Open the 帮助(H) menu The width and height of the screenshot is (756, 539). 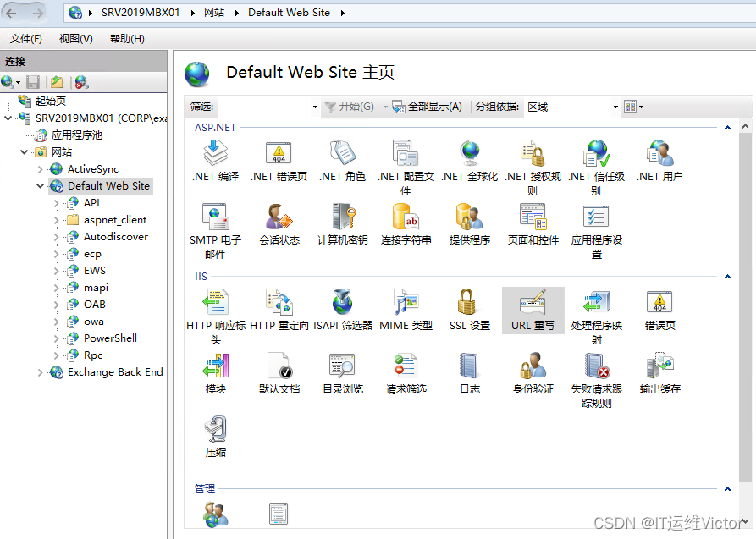tap(127, 39)
